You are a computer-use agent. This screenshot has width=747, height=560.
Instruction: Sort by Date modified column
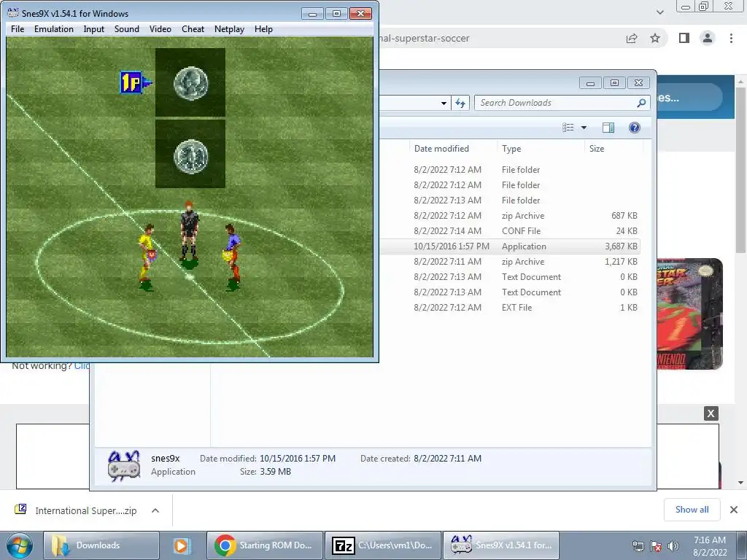441,149
